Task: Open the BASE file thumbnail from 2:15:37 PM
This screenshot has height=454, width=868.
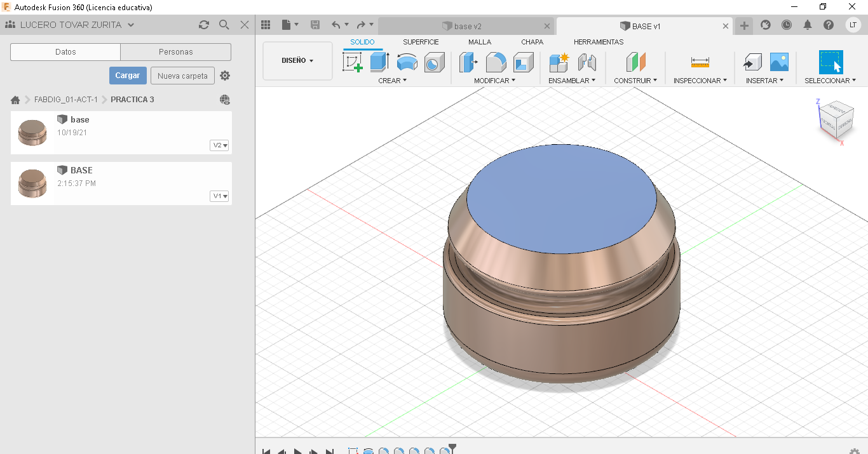Action: tap(32, 184)
